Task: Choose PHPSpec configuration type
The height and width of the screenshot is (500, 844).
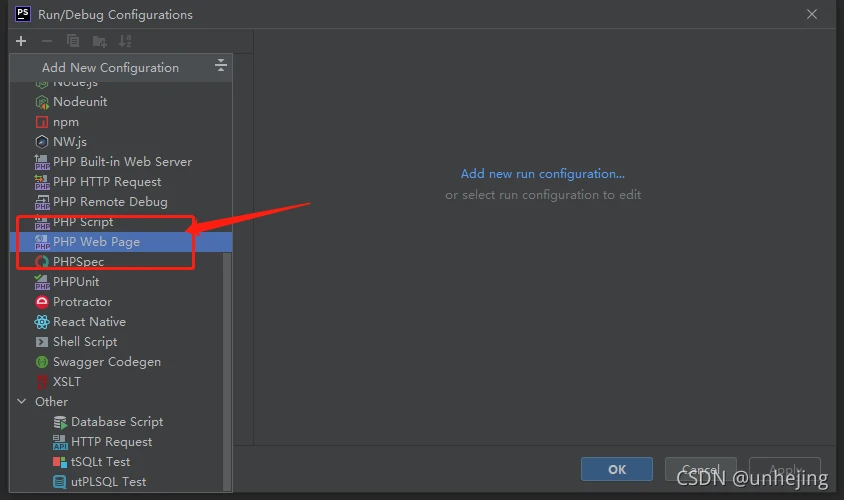Action: 79,262
